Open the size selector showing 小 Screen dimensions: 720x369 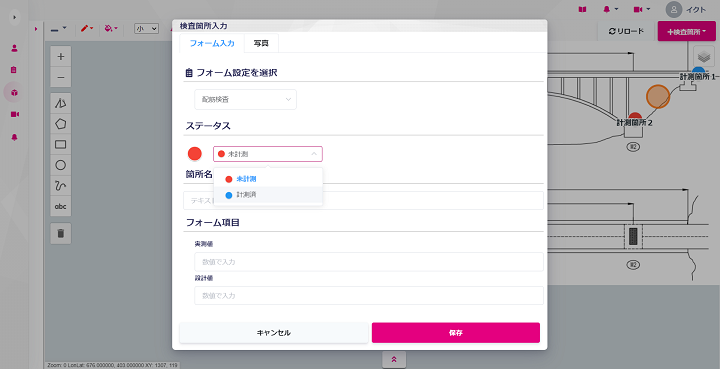click(146, 28)
